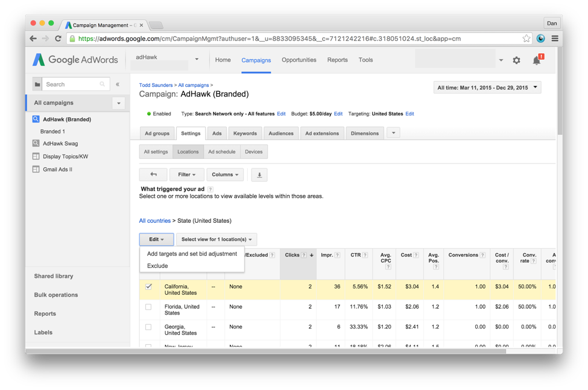Select the Ad schedule sub-tab

point(221,152)
